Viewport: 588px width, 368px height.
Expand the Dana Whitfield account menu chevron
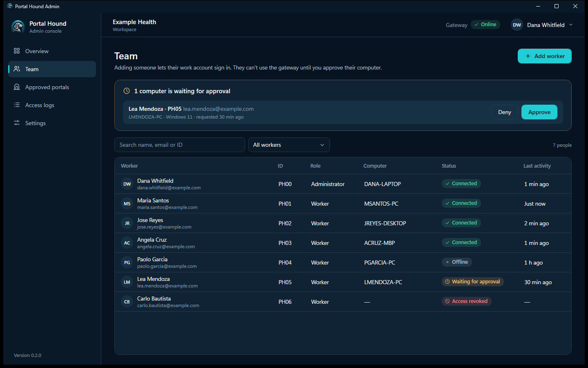pos(571,25)
